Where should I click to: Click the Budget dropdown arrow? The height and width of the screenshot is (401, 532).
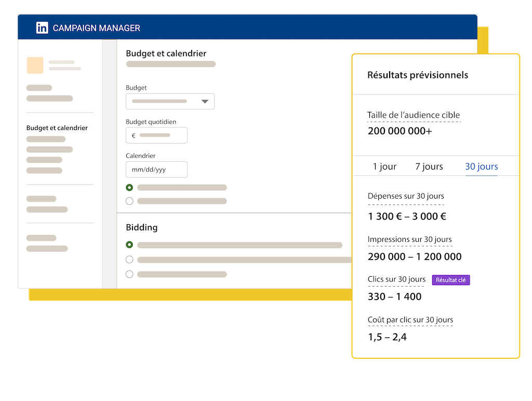point(205,101)
